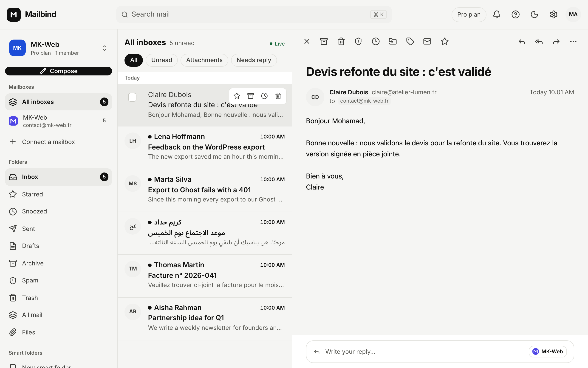Tick the checkbox on Claire Dubois email
The height and width of the screenshot is (368, 588).
[x=132, y=97]
